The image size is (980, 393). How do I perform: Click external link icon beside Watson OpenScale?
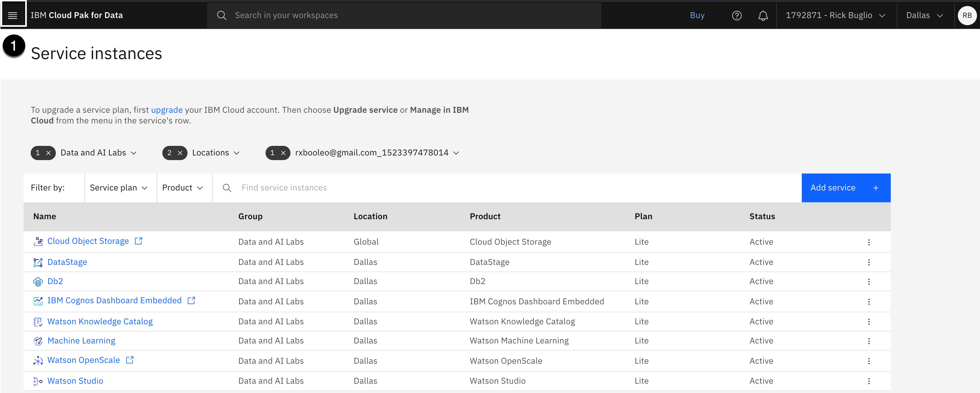[130, 360]
